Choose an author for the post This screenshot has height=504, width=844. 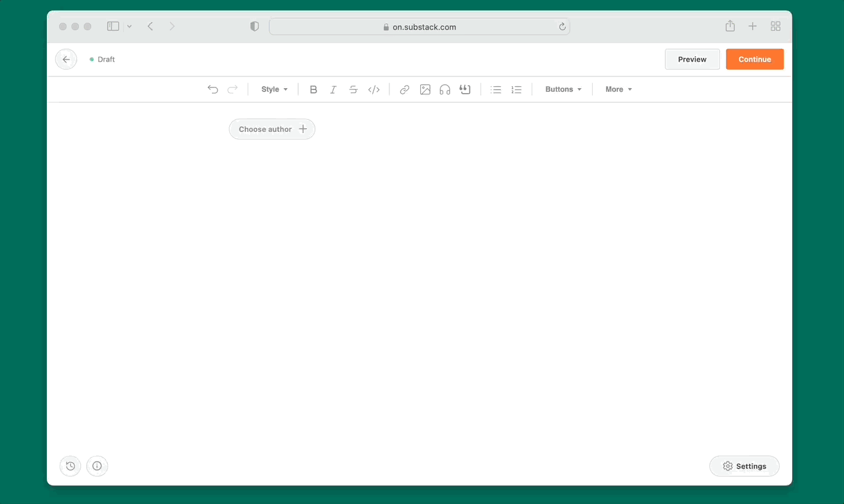tap(272, 129)
